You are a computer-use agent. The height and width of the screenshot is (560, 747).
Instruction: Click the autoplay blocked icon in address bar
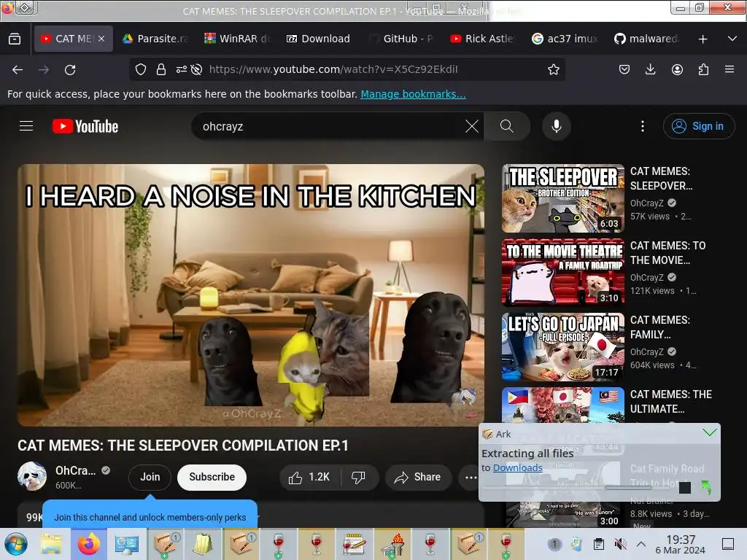point(196,69)
